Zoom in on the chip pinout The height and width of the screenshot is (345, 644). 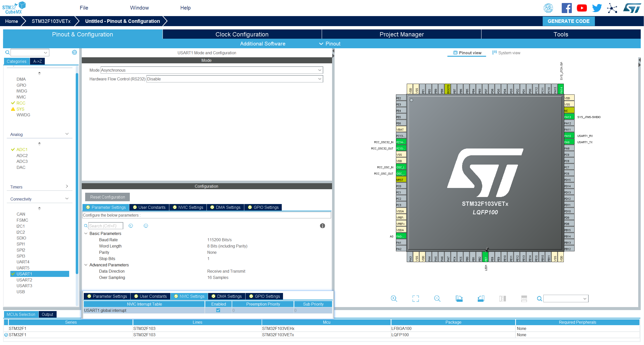394,299
